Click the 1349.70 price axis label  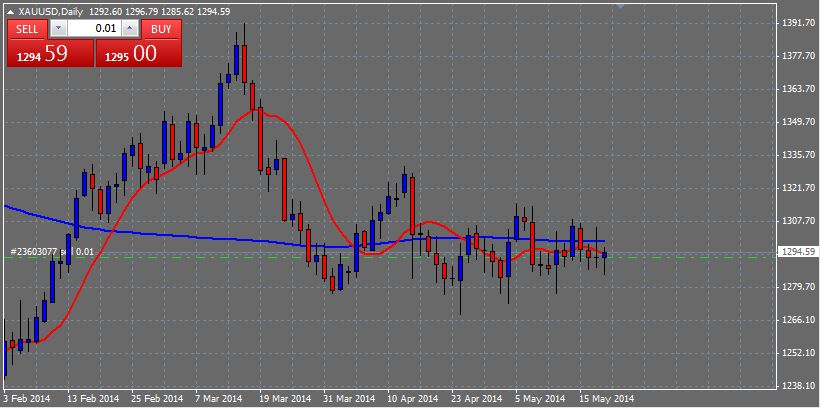pyautogui.click(x=798, y=122)
